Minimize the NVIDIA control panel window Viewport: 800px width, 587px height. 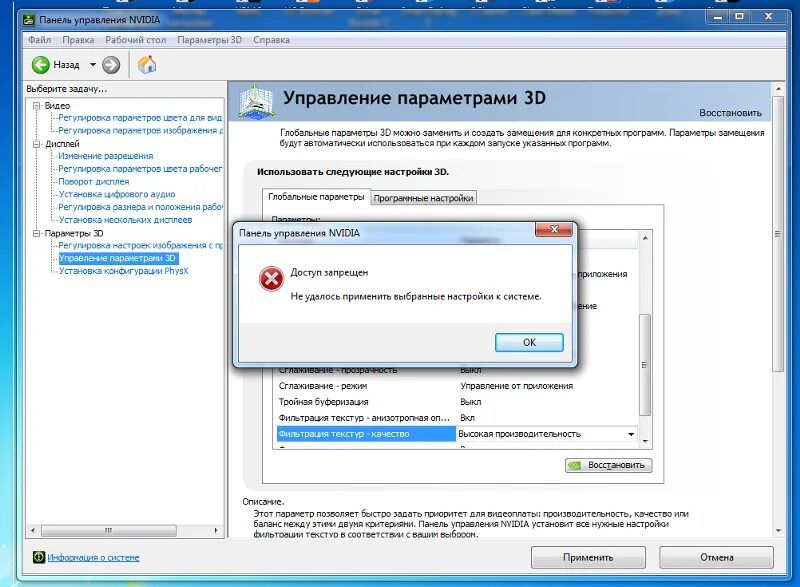(718, 17)
